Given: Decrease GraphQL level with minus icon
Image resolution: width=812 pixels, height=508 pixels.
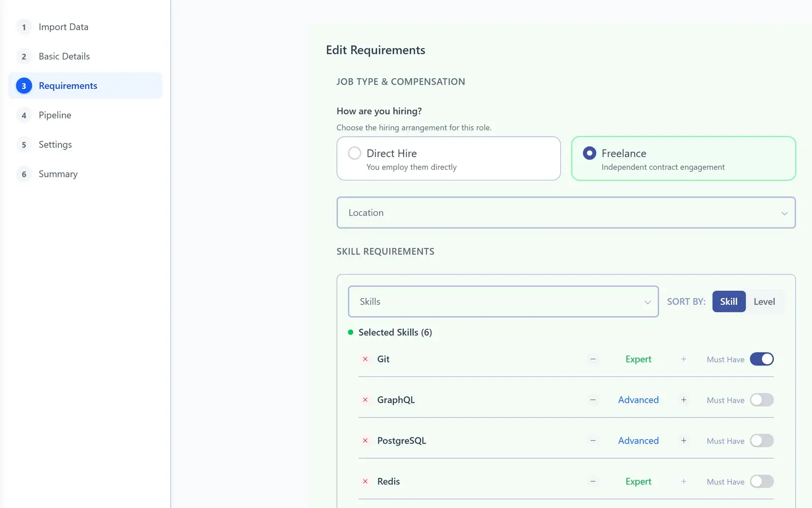Looking at the screenshot, I should click(x=593, y=400).
